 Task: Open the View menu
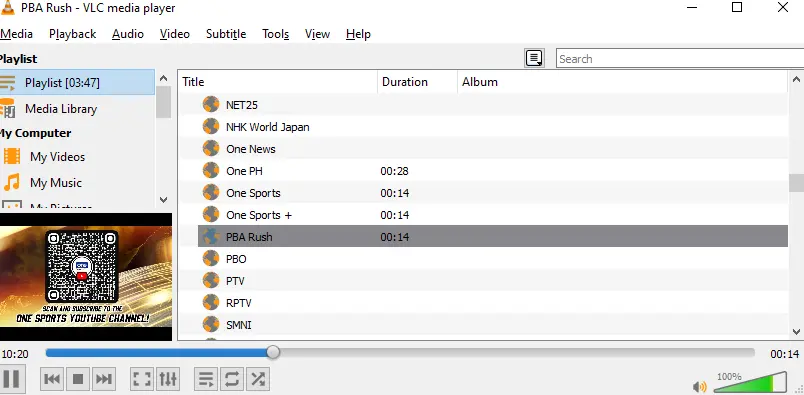[x=317, y=34]
